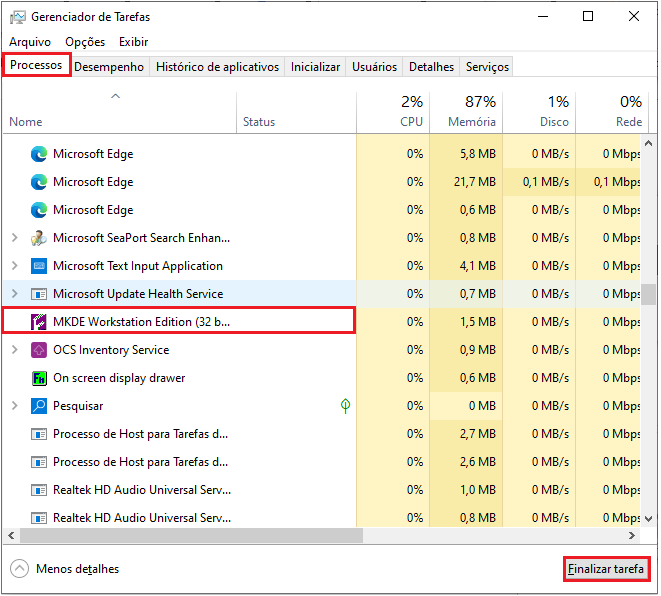661x596 pixels.
Task: Sort by CPU column header
Action: click(x=393, y=113)
